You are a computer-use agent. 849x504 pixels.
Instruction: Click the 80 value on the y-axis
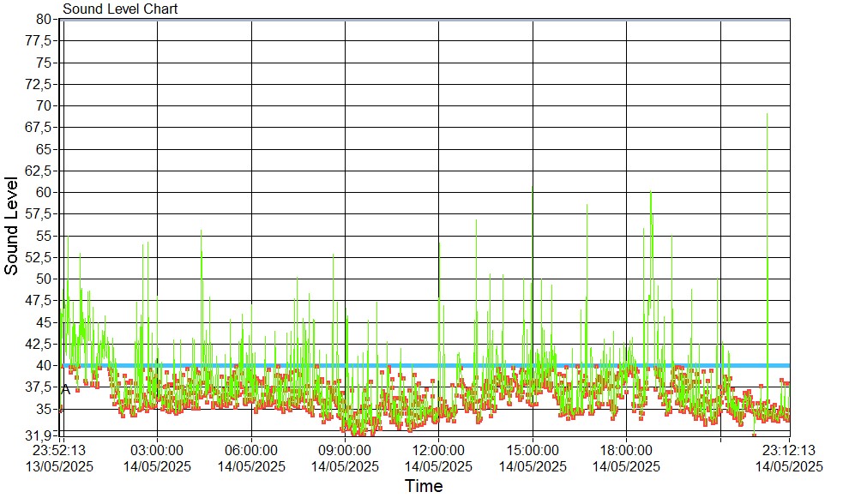point(45,19)
